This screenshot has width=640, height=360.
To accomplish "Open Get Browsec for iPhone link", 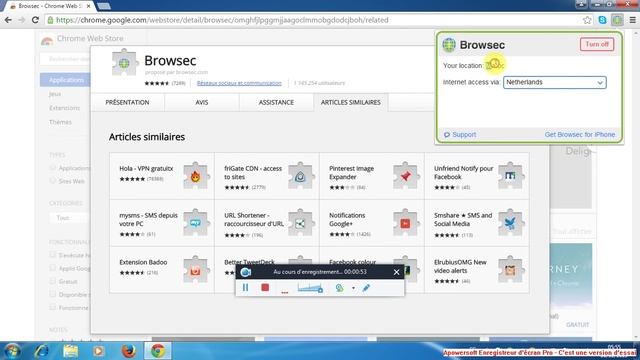I will pyautogui.click(x=580, y=135).
